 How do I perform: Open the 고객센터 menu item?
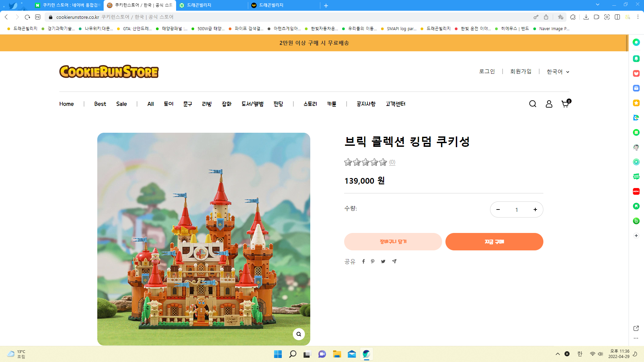[395, 104]
